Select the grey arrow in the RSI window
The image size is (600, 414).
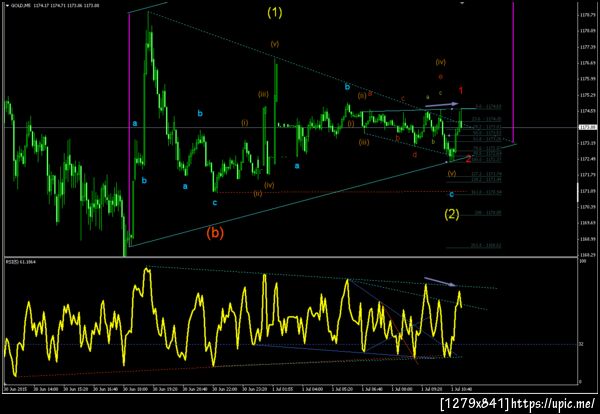click(x=440, y=281)
